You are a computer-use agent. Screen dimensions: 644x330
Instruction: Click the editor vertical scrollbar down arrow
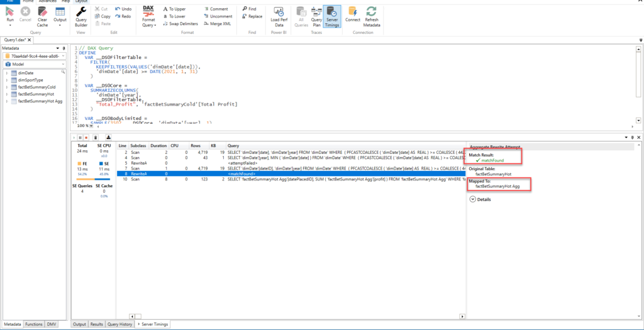(x=638, y=120)
